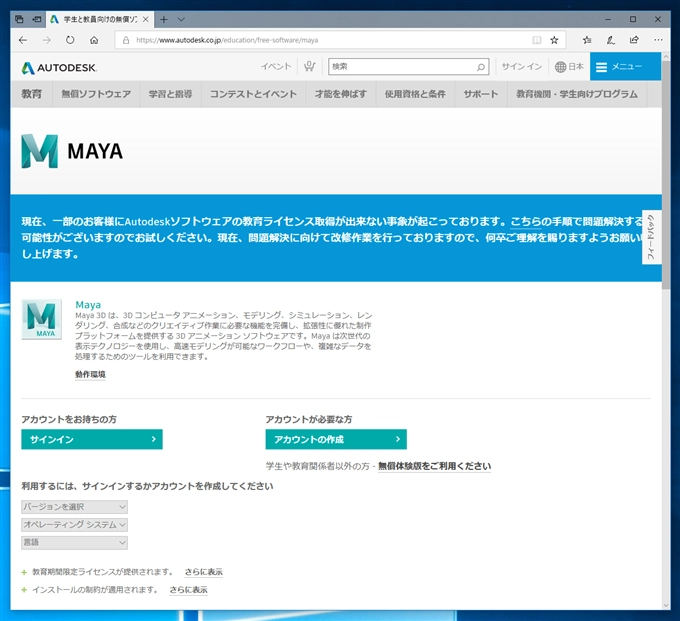Open the 無償ソフトウェア nav tab
The image size is (680, 621).
click(96, 94)
